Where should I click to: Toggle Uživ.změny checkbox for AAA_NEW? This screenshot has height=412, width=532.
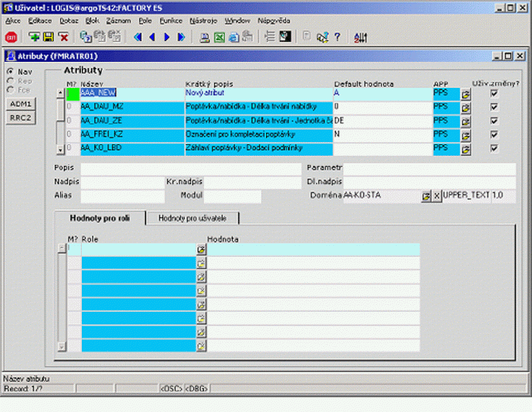(x=494, y=93)
